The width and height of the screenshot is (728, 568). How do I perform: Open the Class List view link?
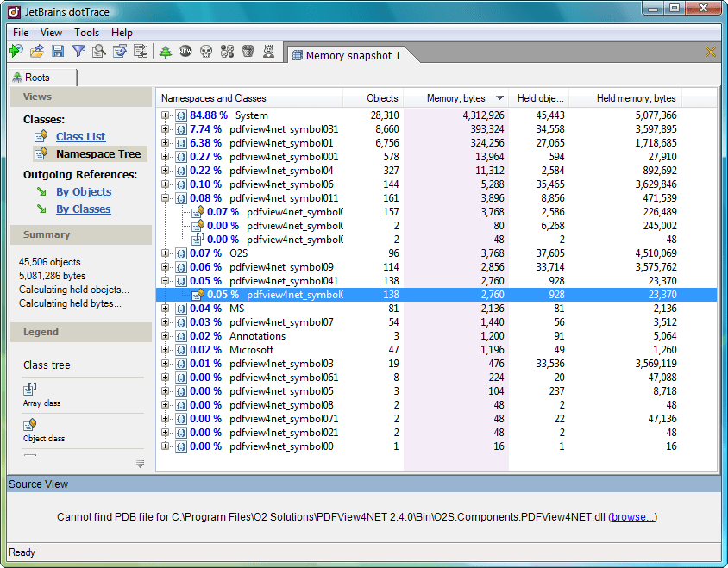[80, 136]
